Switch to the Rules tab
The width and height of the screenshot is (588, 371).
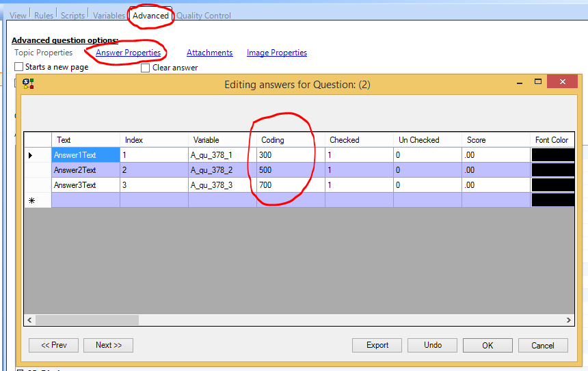coord(44,15)
